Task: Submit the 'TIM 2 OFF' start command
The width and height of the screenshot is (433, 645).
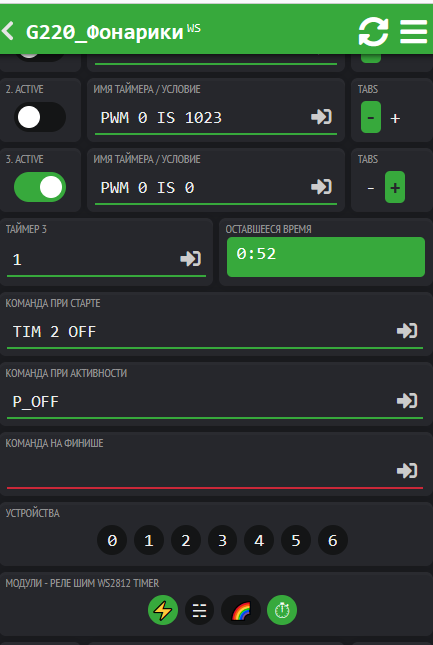Action: point(407,331)
